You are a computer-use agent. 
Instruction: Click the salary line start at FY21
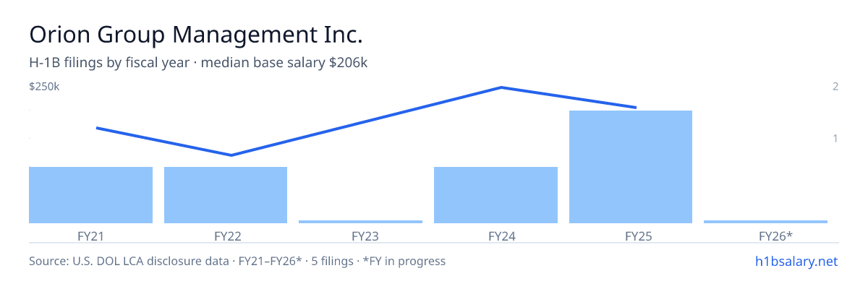pyautogui.click(x=97, y=128)
